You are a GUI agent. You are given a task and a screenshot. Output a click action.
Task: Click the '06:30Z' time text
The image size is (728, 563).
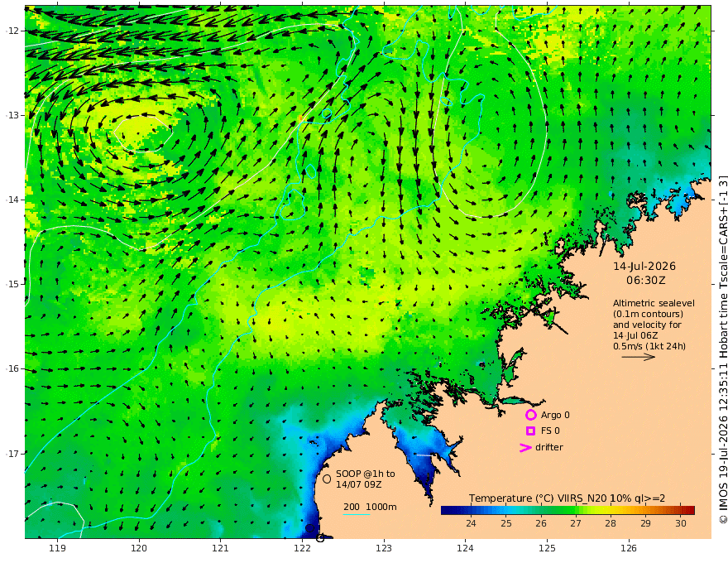pos(646,281)
